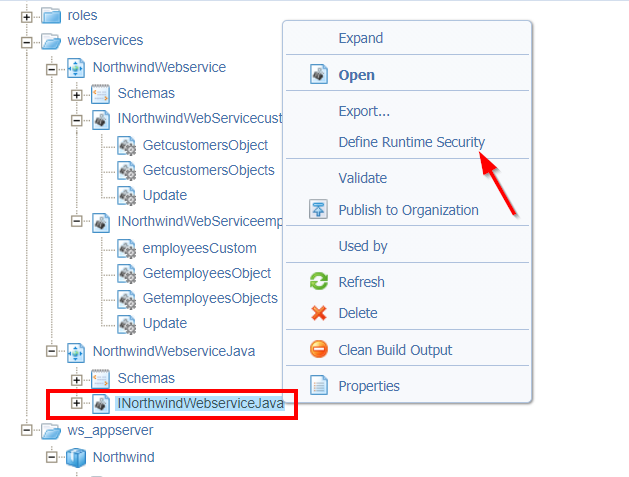Choose Define Runtime Security from menu
The image size is (629, 477).
click(x=411, y=143)
